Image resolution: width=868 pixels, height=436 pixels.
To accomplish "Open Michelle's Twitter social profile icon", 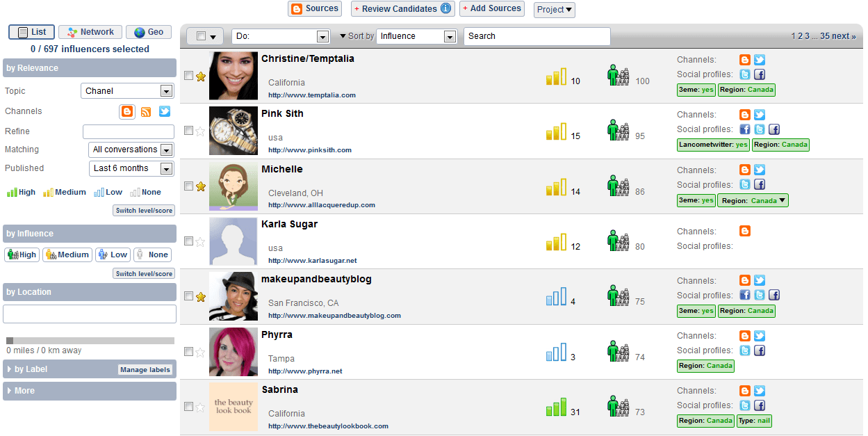I will [x=745, y=185].
